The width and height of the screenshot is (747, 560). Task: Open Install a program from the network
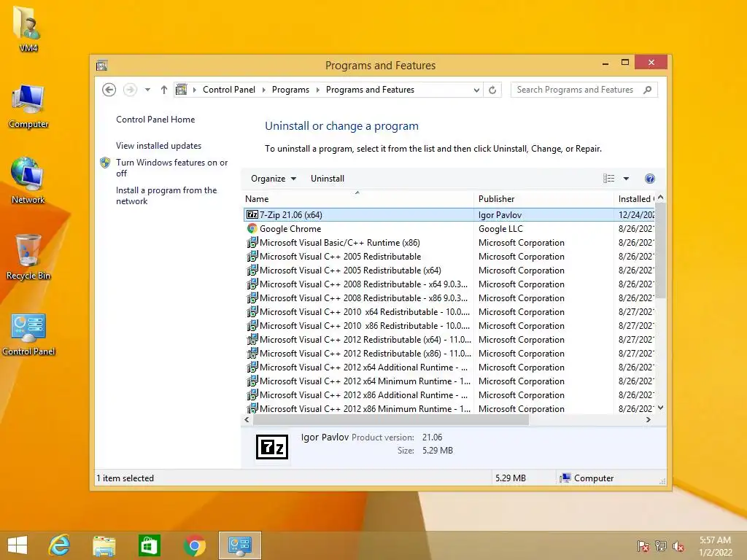click(166, 195)
